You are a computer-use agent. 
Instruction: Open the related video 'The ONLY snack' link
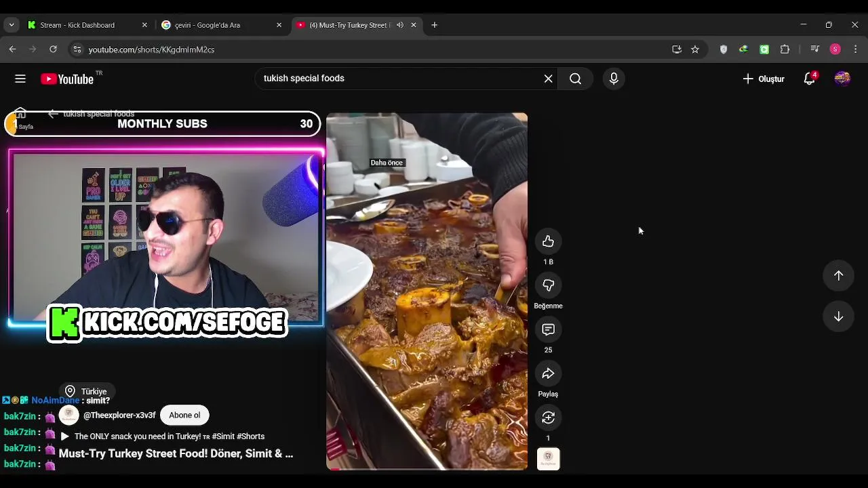coord(163,436)
